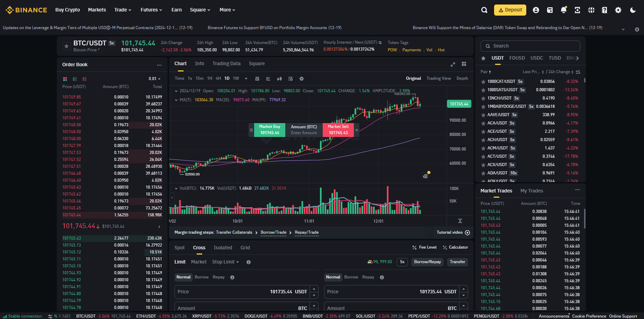The image size is (644, 319).
Task: Select the Spot trading tab
Action: tap(179, 248)
